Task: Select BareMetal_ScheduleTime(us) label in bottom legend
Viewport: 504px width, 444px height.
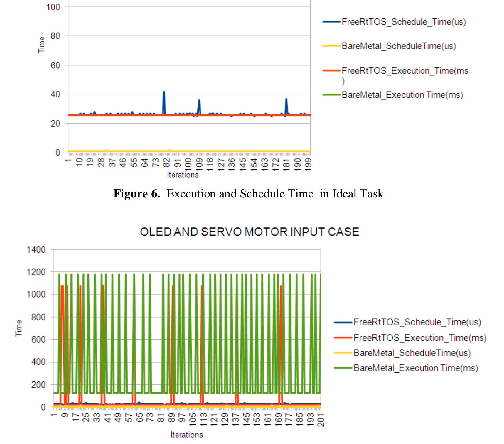Action: 412,353
